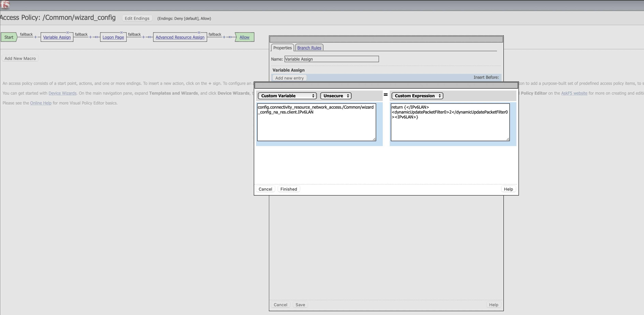This screenshot has height=315, width=644.
Task: Click the Edit Endings button
Action: coord(137,18)
